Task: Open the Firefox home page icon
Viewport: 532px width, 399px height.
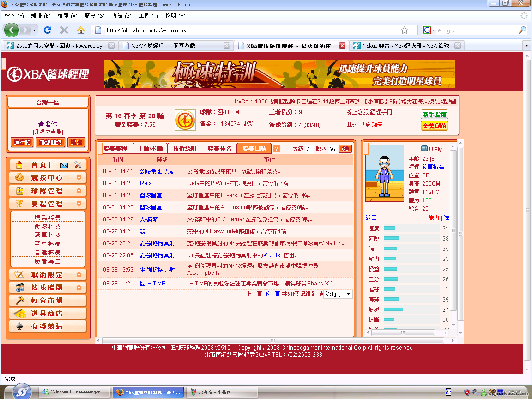Action: point(81,30)
